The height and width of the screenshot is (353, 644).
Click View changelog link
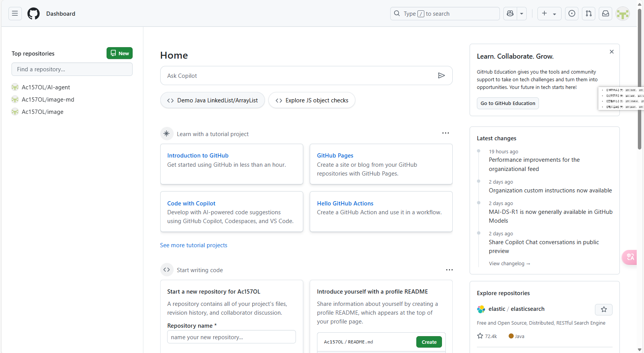pyautogui.click(x=509, y=264)
